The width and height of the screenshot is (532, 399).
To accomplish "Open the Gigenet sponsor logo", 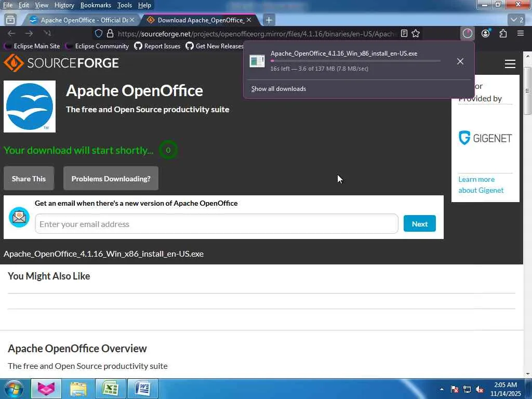I will 485,138.
